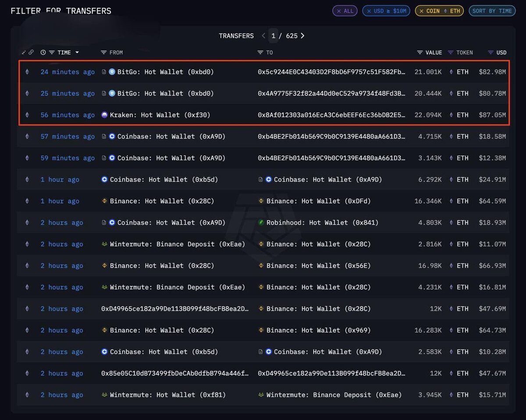Viewport: 526px width, 420px height.
Task: Click the TRANSFERS heading label
Action: tap(236, 36)
